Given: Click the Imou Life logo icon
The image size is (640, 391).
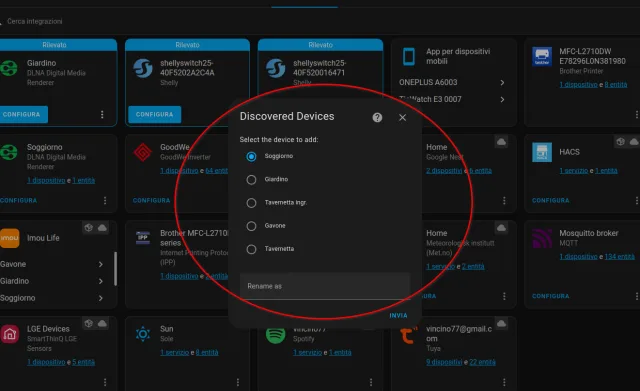Looking at the screenshot, I should tap(10, 238).
